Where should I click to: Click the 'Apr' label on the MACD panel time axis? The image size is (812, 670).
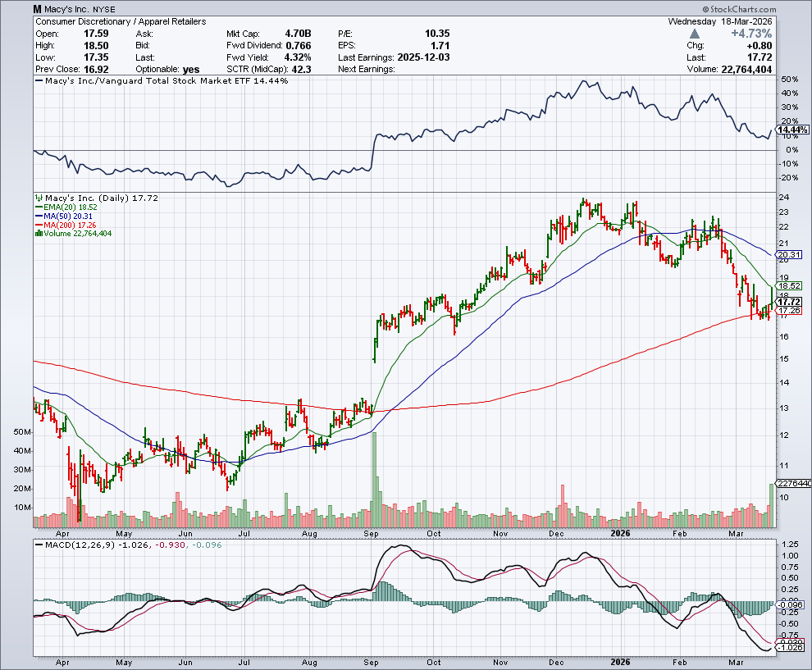[62, 663]
